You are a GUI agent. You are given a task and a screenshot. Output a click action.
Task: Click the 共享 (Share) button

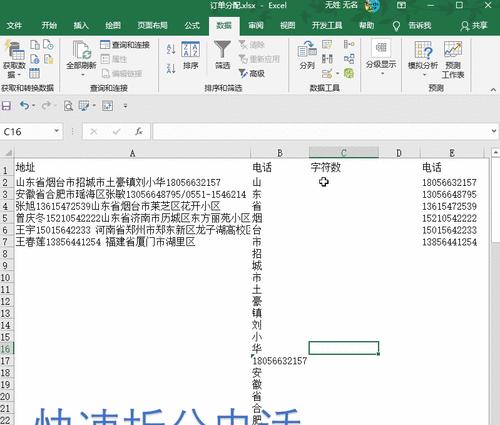coord(474,26)
